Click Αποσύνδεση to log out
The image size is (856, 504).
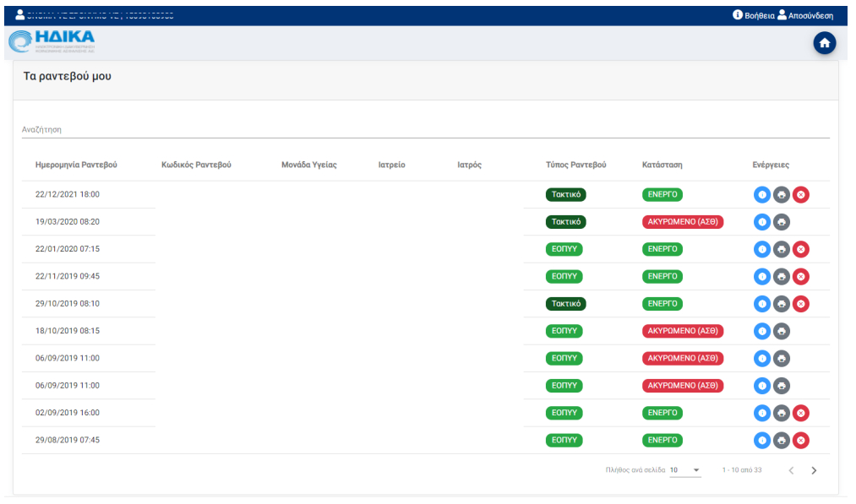(805, 15)
